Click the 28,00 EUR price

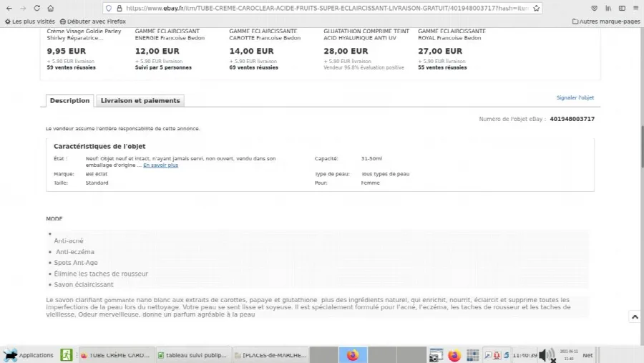click(346, 51)
